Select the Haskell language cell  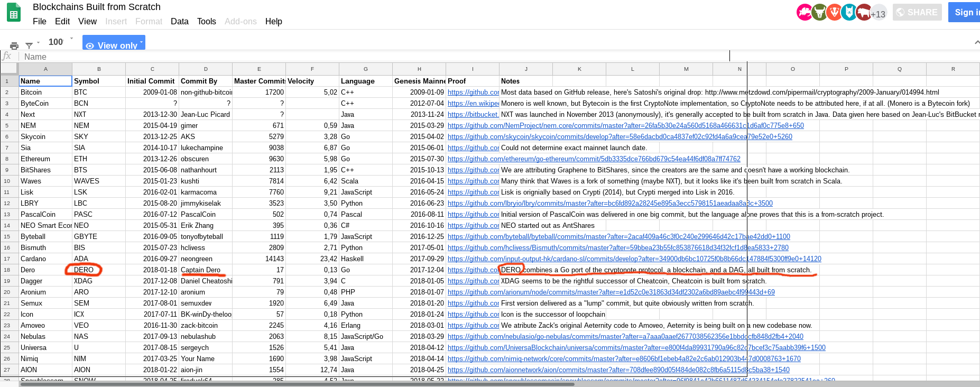pos(366,259)
